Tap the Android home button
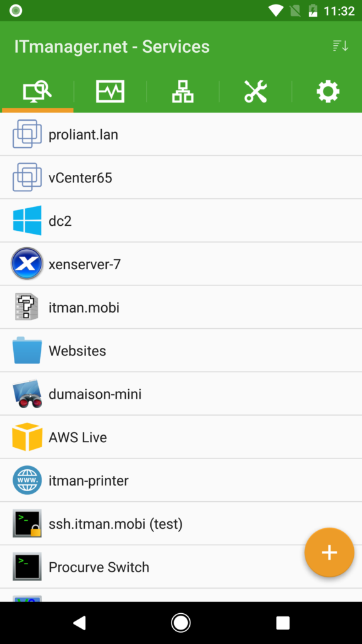The height and width of the screenshot is (644, 362). [x=180, y=622]
